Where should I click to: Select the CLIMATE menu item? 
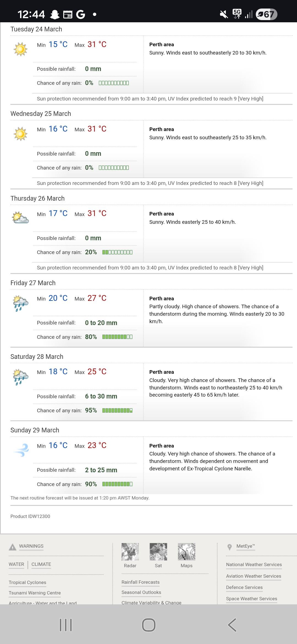click(x=41, y=564)
